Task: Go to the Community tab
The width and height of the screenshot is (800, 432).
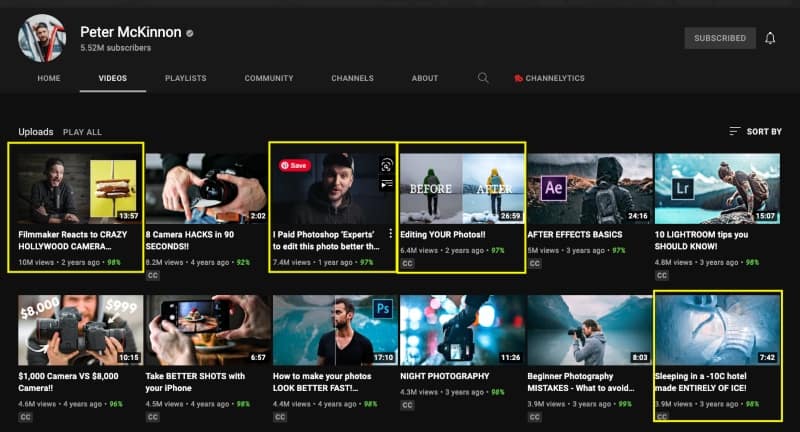Action: (x=269, y=78)
